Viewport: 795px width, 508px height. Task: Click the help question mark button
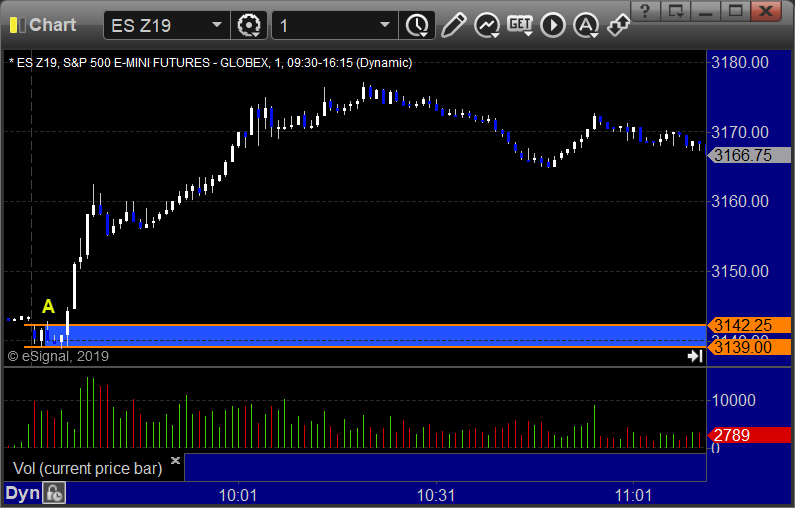pyautogui.click(x=648, y=11)
